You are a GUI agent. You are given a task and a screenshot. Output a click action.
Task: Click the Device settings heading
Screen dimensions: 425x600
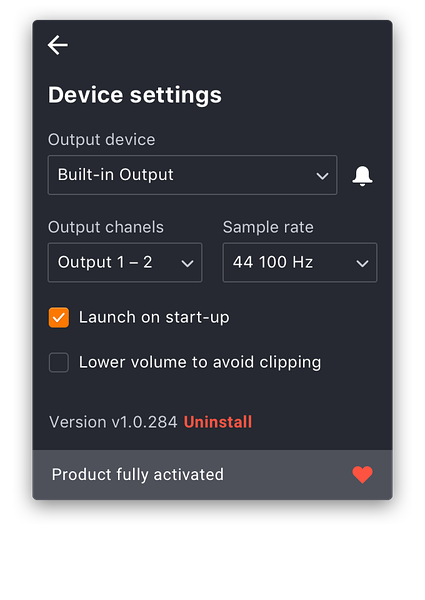tap(135, 95)
